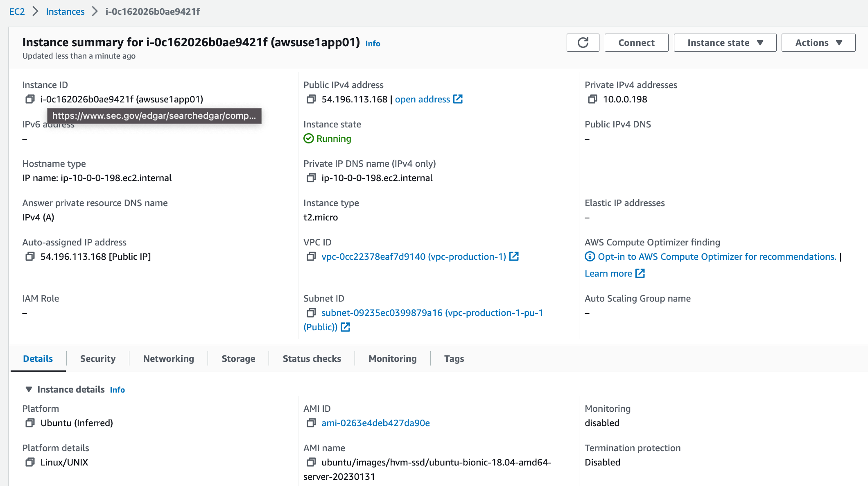Image resolution: width=868 pixels, height=486 pixels.
Task: Click external link icon beside Learn more
Action: pyautogui.click(x=640, y=273)
